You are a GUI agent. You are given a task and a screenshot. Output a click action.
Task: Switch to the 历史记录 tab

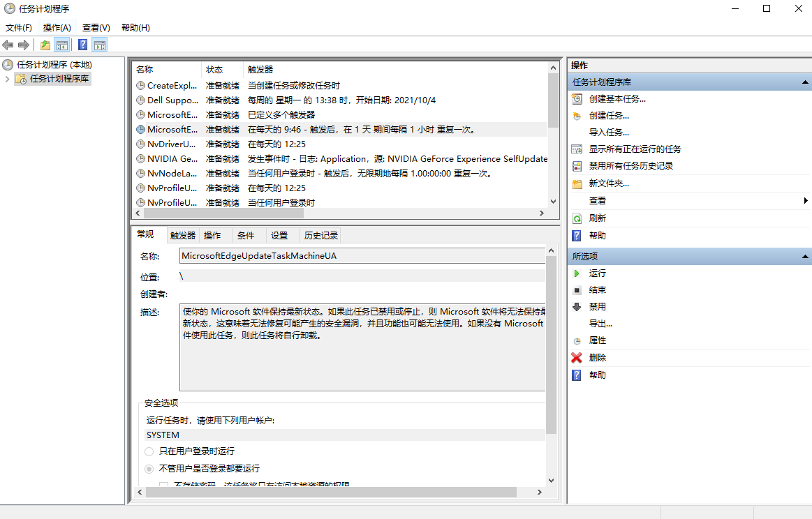click(x=321, y=236)
